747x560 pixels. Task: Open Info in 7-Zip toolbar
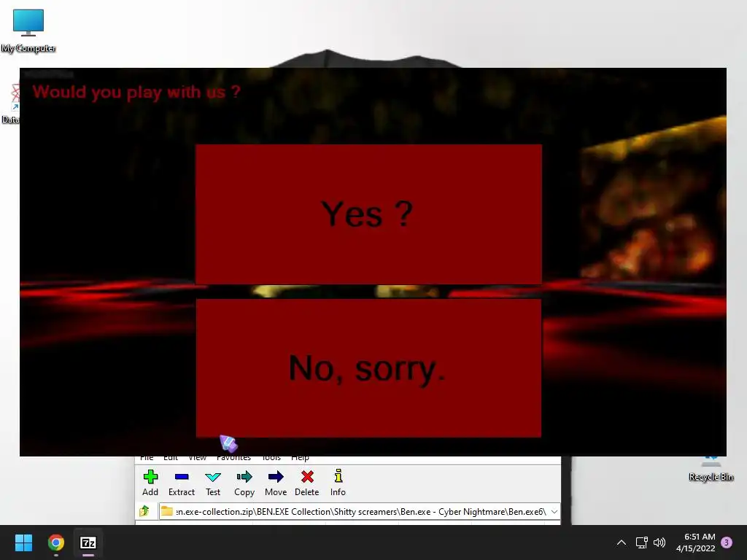click(x=338, y=483)
